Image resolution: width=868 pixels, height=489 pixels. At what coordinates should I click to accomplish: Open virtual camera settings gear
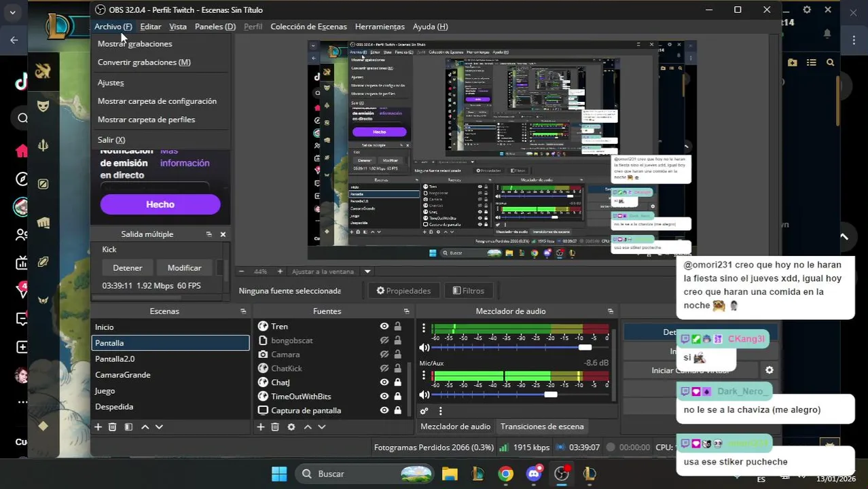point(770,370)
